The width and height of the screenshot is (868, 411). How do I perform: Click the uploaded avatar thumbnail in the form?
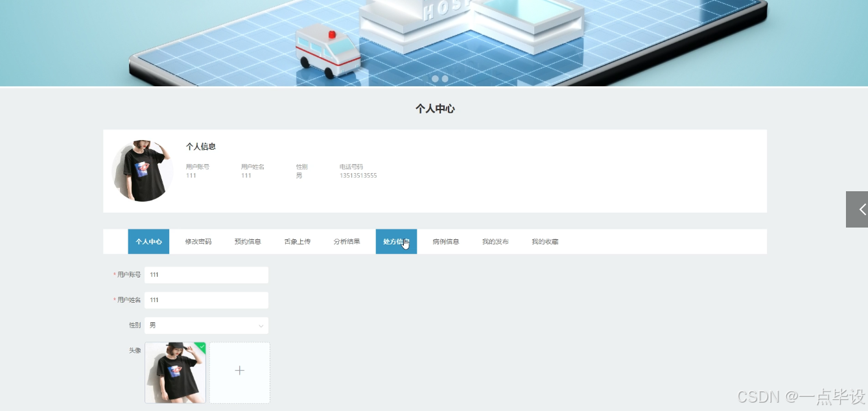point(174,371)
